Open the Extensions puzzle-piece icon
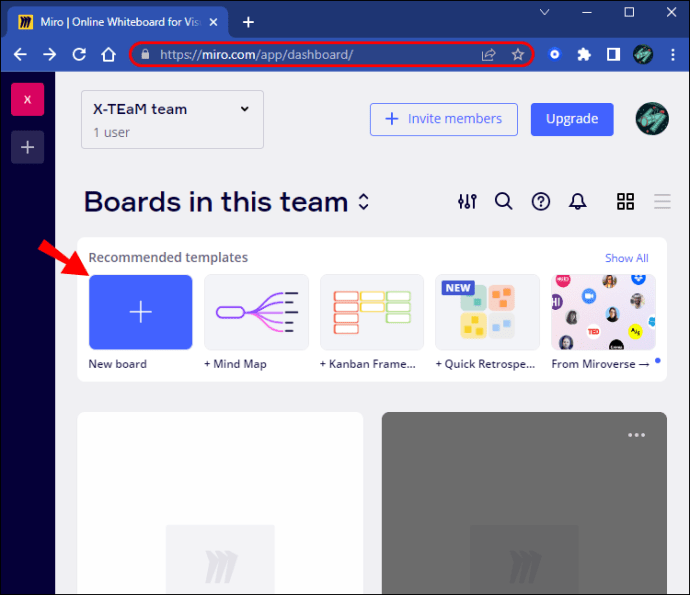The image size is (690, 595). pos(584,55)
